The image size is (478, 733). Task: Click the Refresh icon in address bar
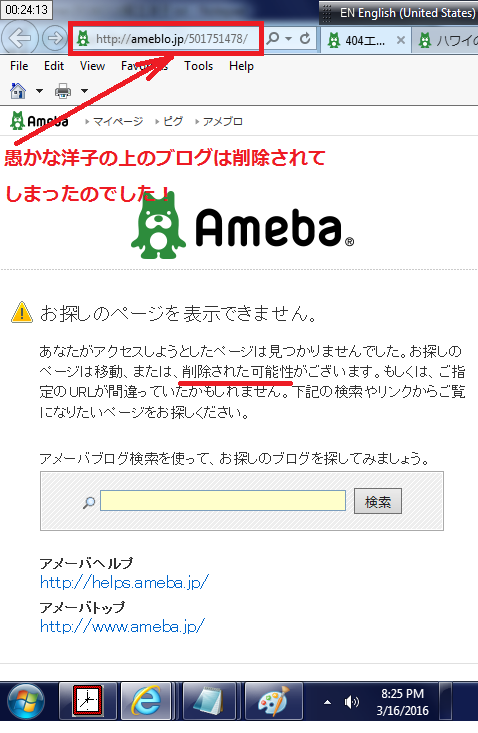point(305,38)
